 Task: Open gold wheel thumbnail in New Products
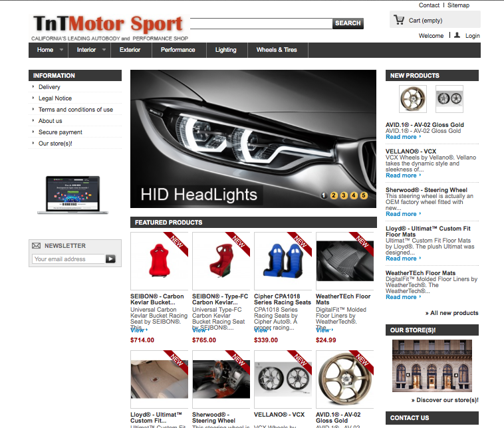coord(413,98)
